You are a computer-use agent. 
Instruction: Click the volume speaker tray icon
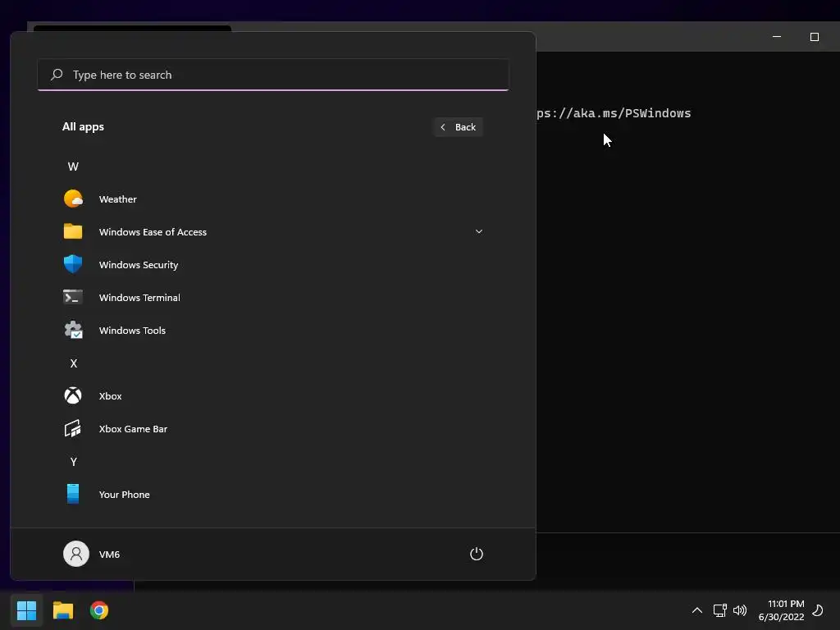740,610
